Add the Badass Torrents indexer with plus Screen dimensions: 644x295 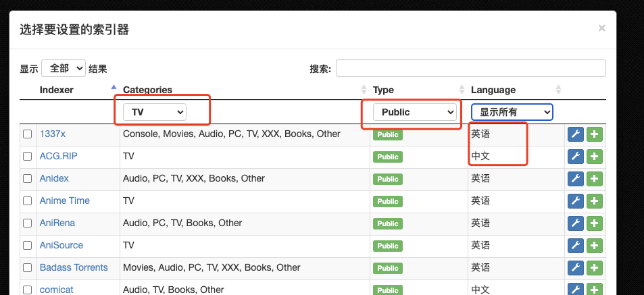(594, 268)
